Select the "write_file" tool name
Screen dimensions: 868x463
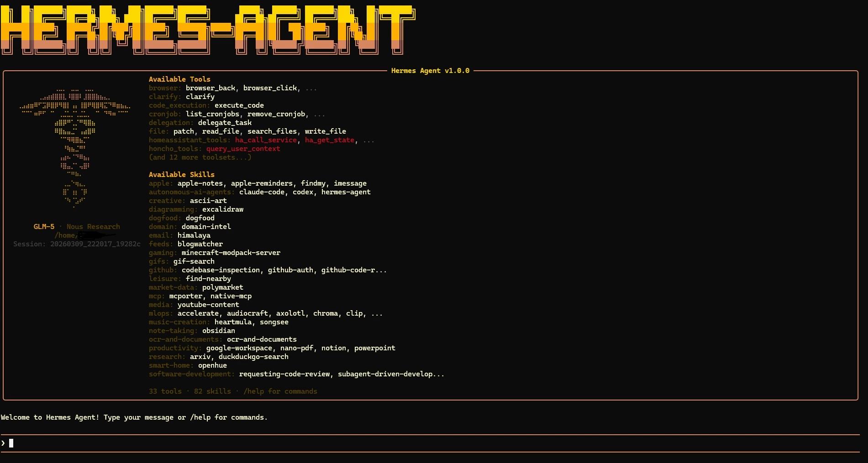point(326,131)
